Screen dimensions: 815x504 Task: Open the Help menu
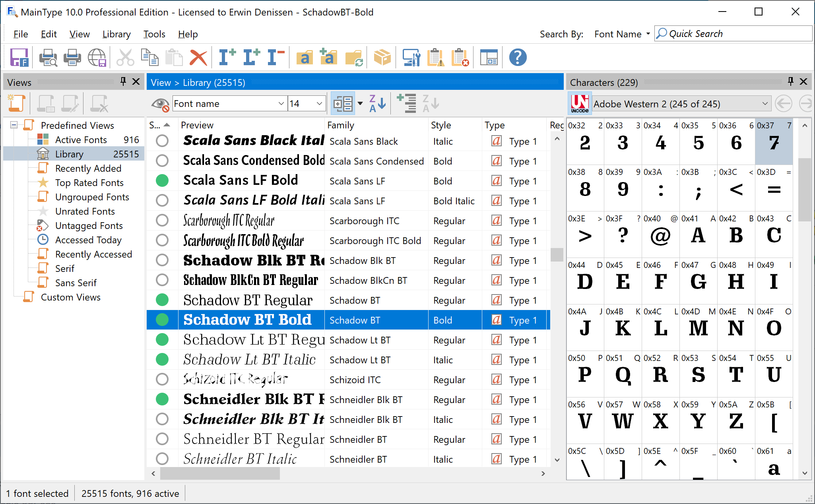188,34
